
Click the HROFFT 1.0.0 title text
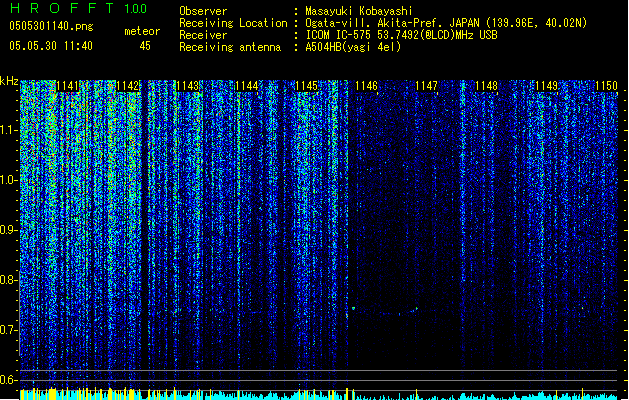[x=78, y=8]
